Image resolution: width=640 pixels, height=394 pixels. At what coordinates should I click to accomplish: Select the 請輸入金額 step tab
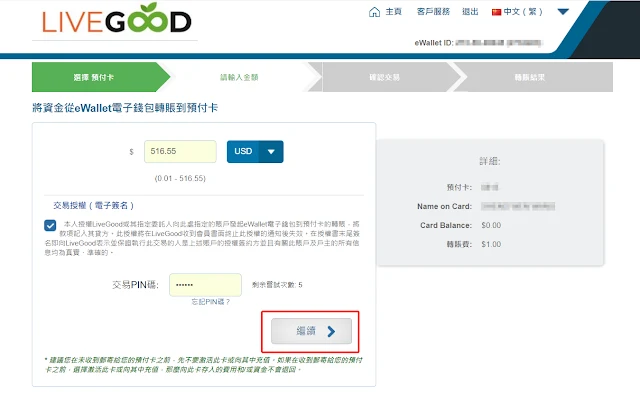click(239, 77)
